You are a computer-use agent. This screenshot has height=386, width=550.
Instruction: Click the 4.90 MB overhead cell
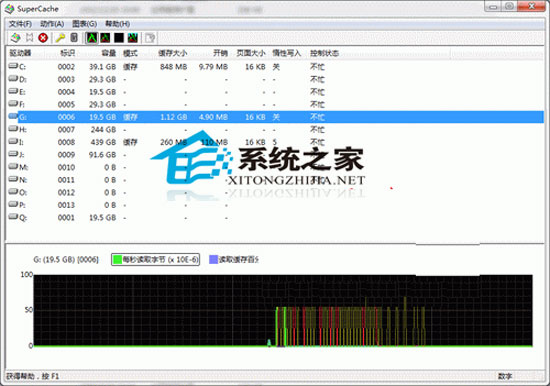213,117
